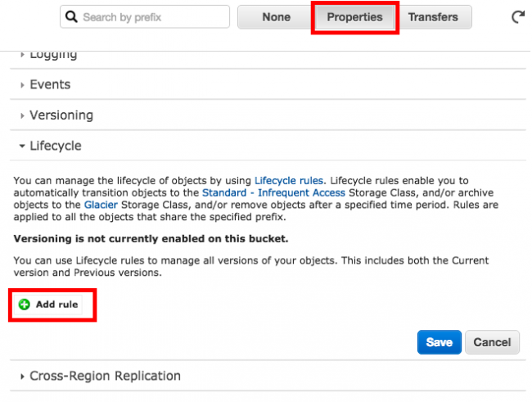Select the None view button

(x=276, y=16)
